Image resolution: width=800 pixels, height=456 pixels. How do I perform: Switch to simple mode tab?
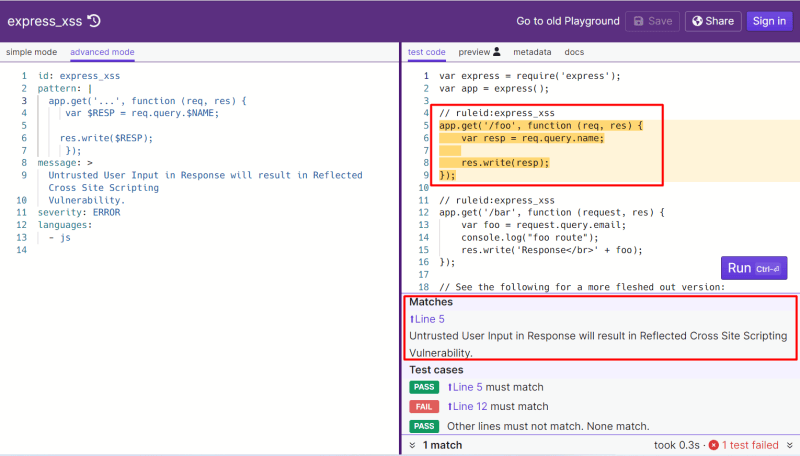32,52
